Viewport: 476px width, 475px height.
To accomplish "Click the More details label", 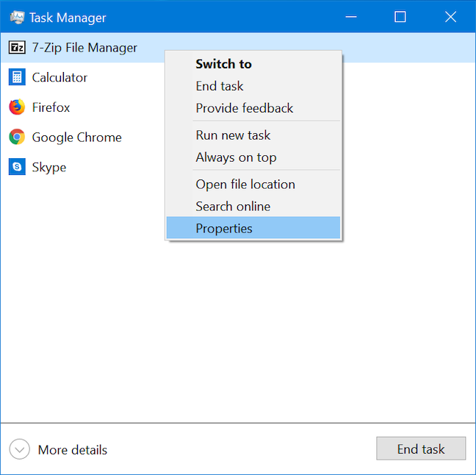I will (x=73, y=450).
